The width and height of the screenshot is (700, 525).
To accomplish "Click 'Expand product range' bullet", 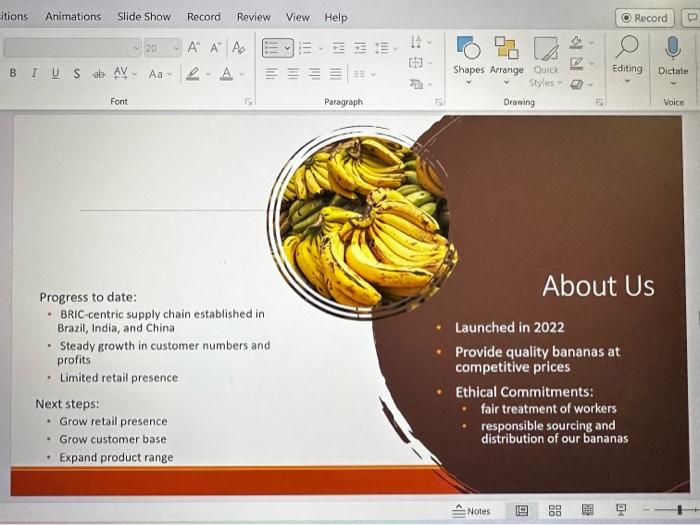I will point(116,458).
